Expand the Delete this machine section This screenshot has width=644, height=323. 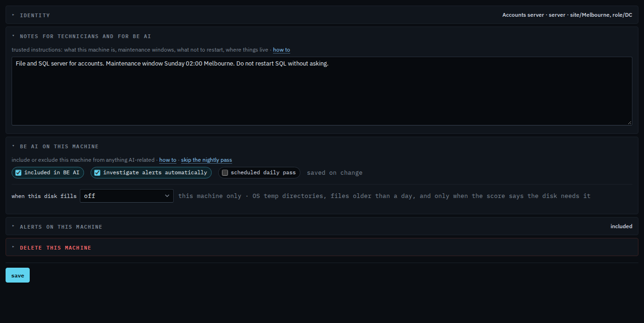tap(13, 247)
